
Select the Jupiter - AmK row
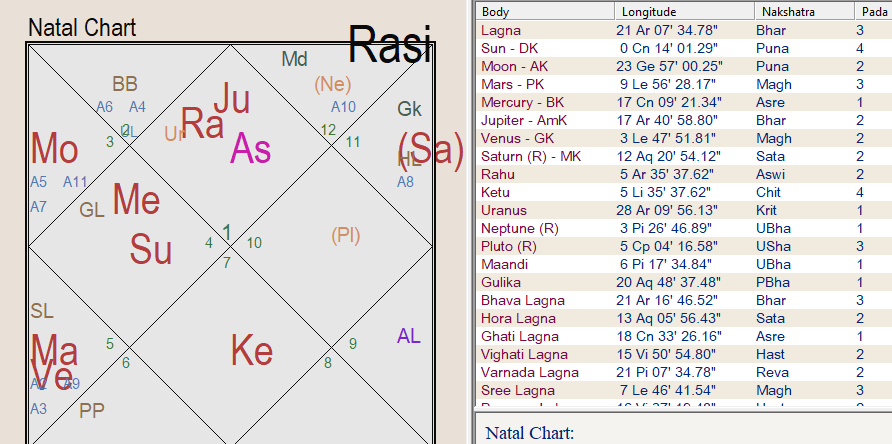point(684,120)
